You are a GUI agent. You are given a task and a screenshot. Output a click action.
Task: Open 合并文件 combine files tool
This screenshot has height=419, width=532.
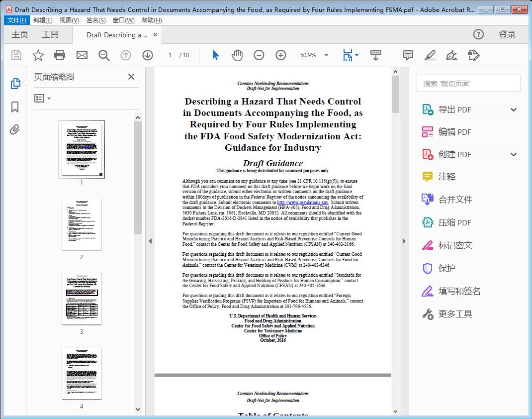point(447,200)
